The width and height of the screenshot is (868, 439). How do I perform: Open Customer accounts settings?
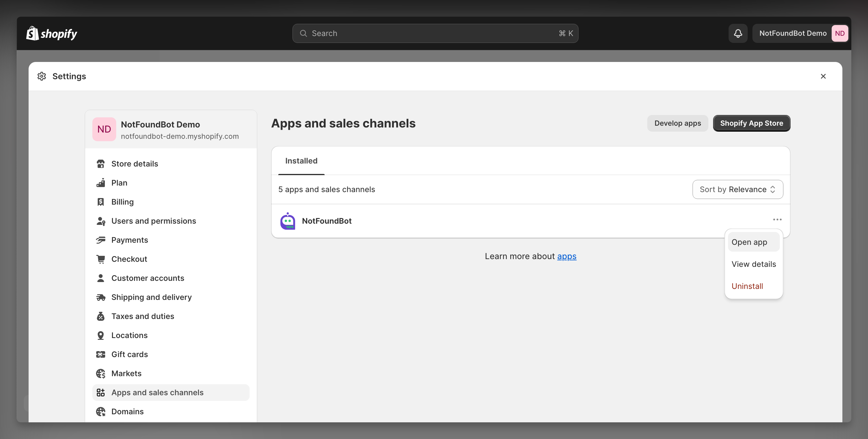point(171,278)
